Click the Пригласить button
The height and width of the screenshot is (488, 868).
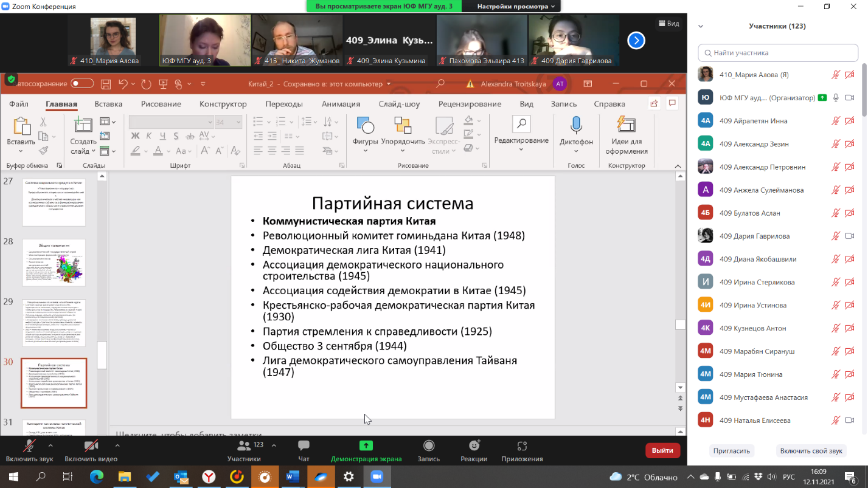[732, 451]
